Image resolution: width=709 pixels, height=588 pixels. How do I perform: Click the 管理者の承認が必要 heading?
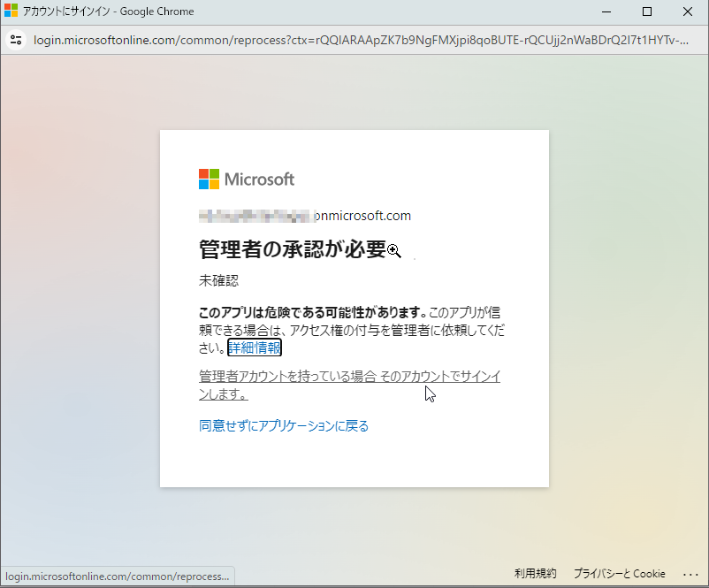pyautogui.click(x=293, y=250)
